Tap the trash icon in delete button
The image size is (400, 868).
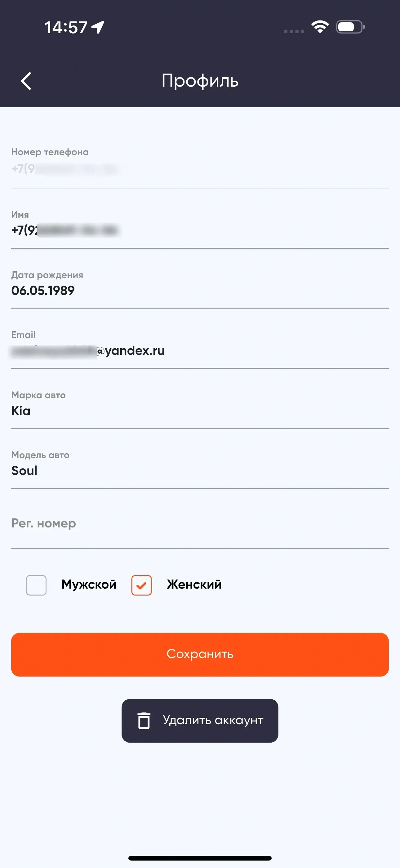(144, 721)
